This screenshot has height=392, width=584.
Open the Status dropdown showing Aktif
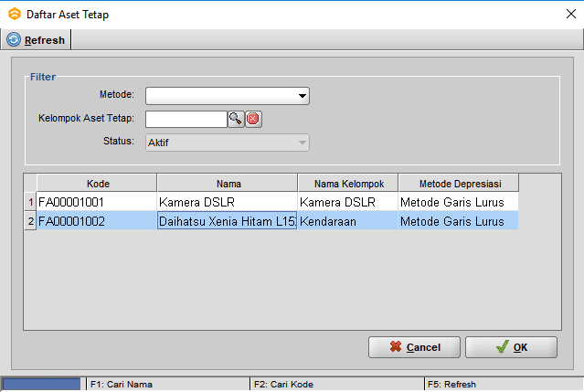pyautogui.click(x=228, y=143)
